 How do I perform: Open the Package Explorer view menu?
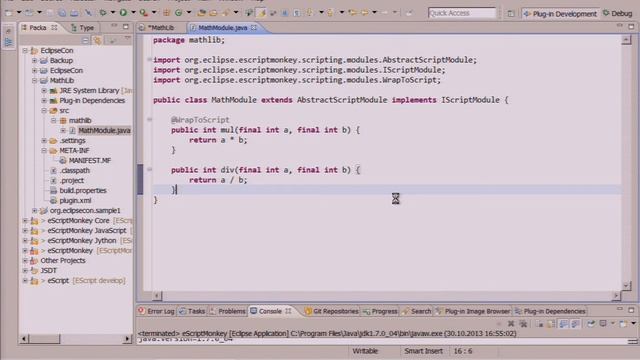click(127, 39)
